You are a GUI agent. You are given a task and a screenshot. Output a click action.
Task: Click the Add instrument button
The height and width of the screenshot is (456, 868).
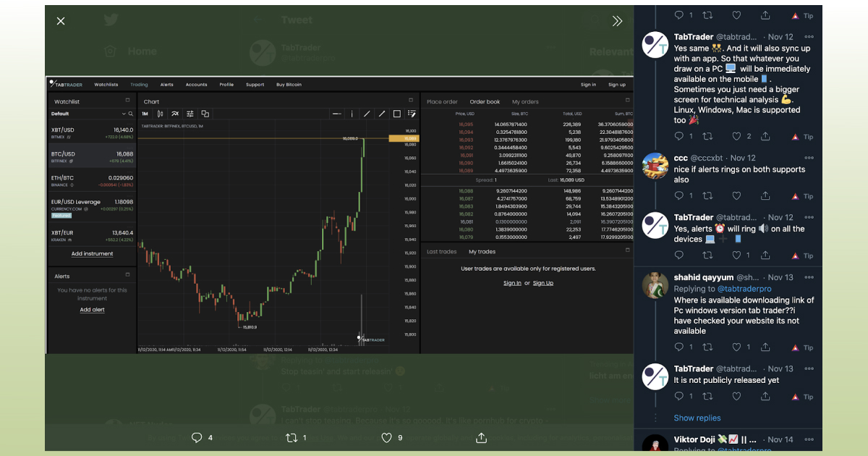point(92,253)
